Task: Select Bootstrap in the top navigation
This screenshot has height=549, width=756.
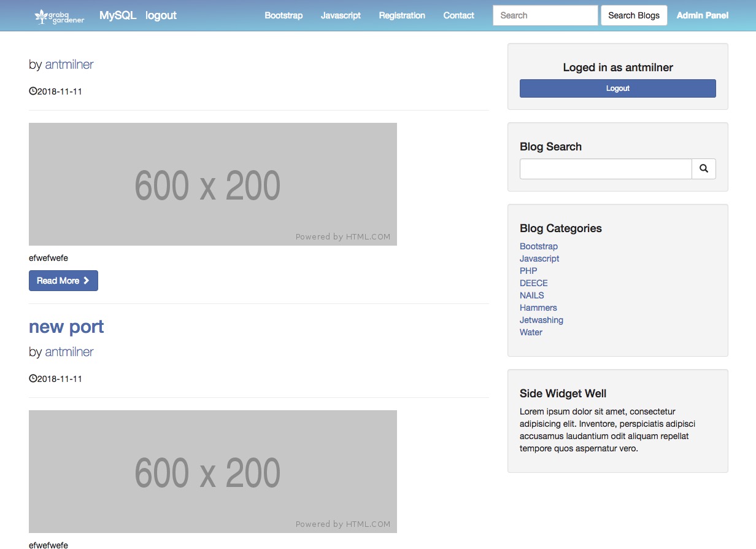Action: (x=283, y=15)
